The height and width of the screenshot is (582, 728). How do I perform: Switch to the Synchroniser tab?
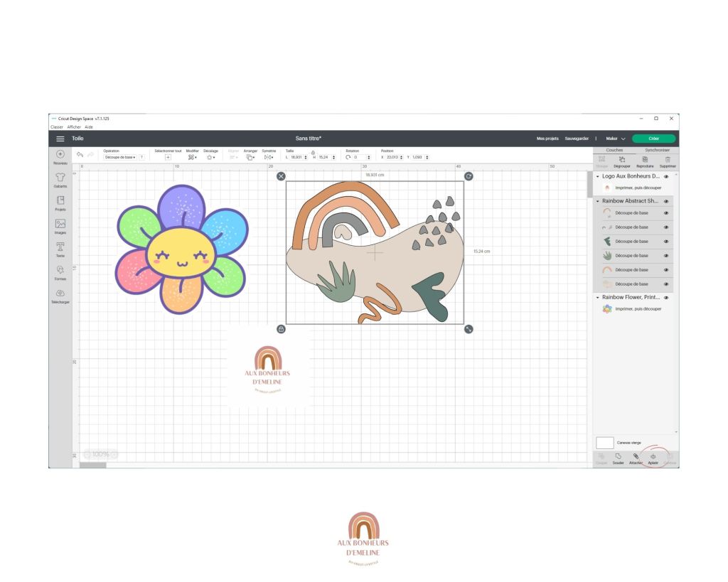point(656,150)
